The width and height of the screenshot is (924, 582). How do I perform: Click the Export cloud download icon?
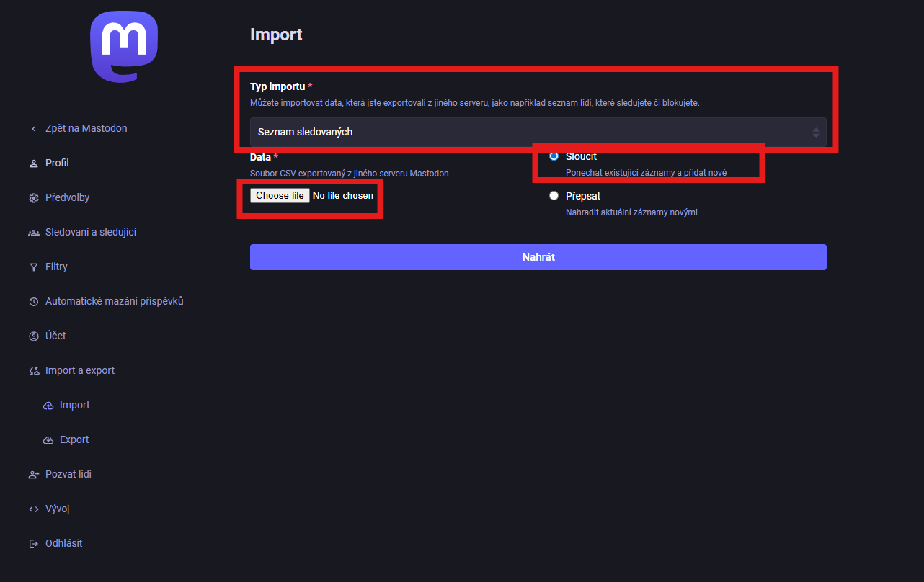pos(48,440)
